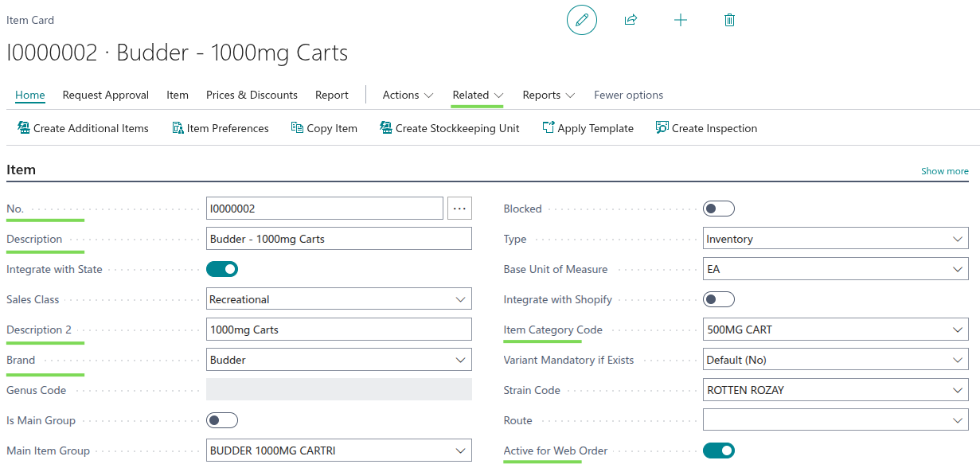Click the Description 2 input field
Screen dimensions: 980x472
pos(338,330)
